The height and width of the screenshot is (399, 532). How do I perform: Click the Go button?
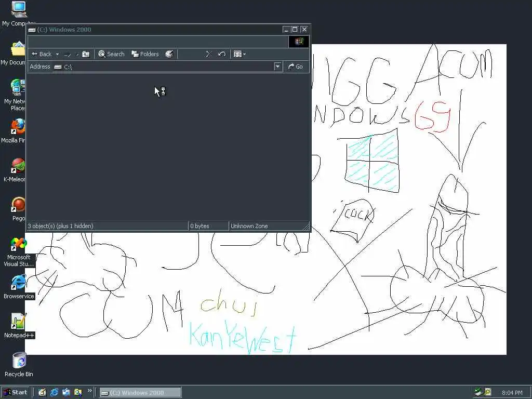296,67
